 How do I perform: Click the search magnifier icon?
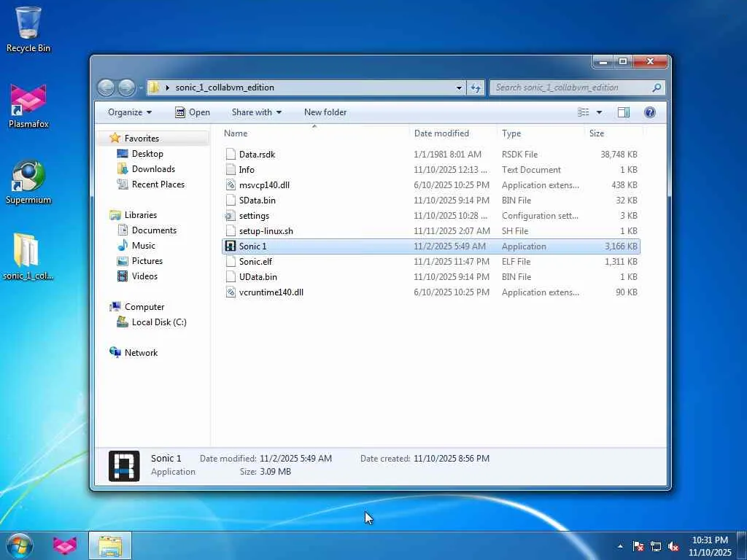[x=657, y=87]
